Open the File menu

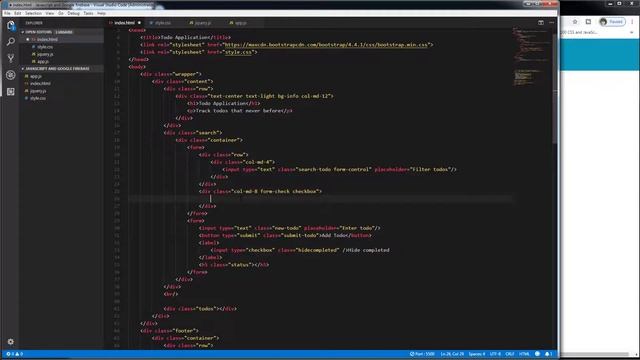click(x=7, y=13)
